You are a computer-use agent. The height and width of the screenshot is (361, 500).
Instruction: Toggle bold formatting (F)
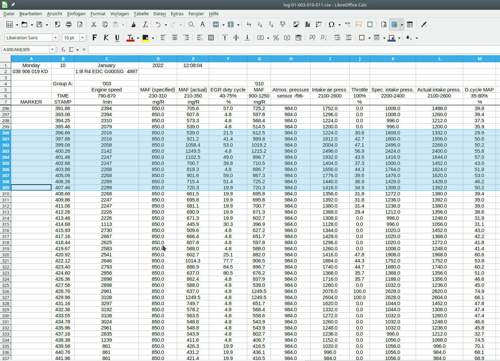tap(95, 38)
